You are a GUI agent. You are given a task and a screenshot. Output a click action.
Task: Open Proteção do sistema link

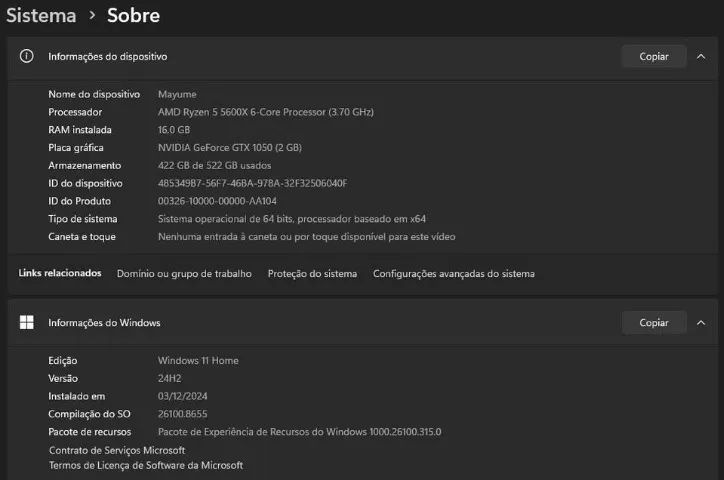tap(312, 274)
